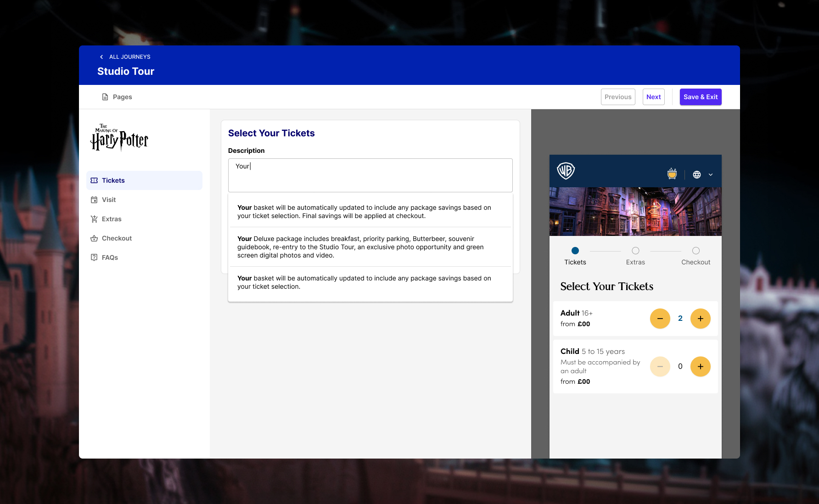Viewport: 819px width, 504px height.
Task: Click the Checkout basket icon
Action: click(x=94, y=238)
